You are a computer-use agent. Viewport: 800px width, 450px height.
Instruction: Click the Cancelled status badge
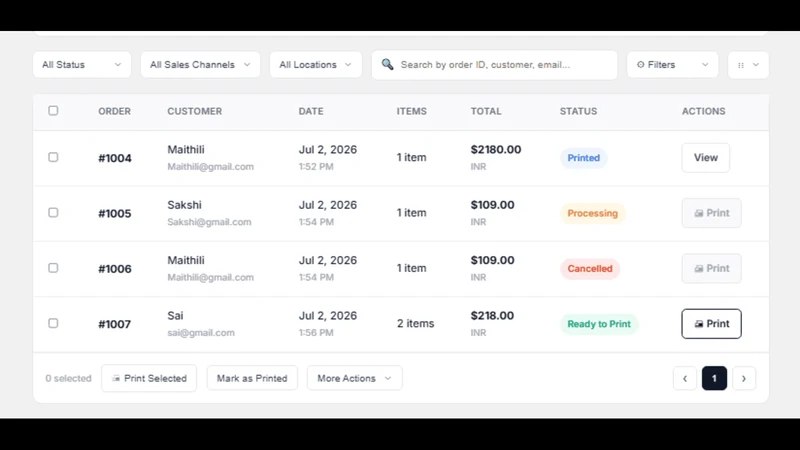[x=590, y=268]
